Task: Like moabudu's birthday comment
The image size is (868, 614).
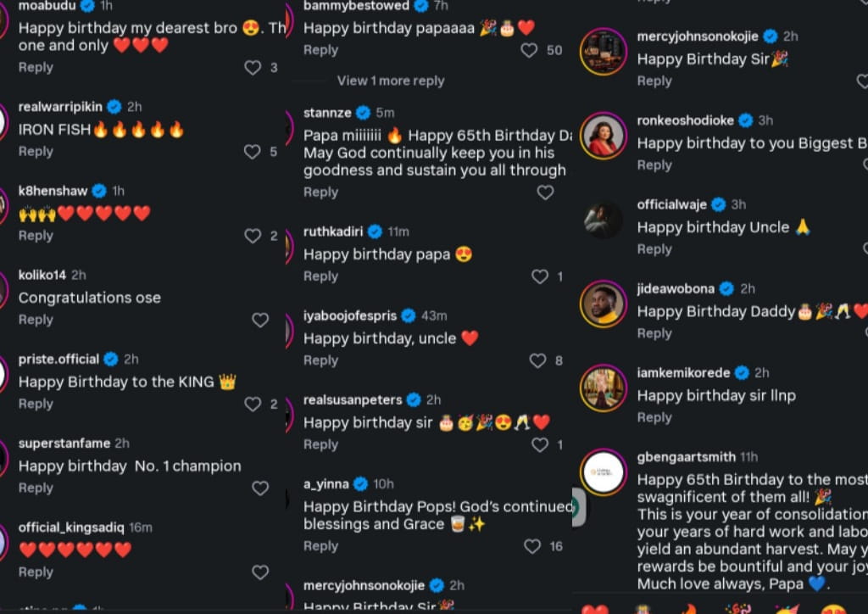Action: point(253,68)
